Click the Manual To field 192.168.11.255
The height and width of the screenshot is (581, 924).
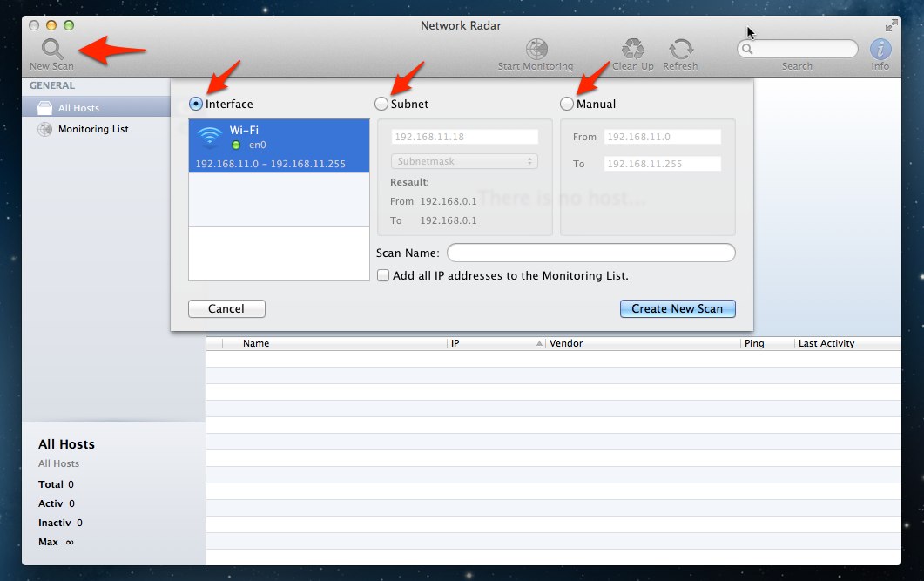[663, 164]
